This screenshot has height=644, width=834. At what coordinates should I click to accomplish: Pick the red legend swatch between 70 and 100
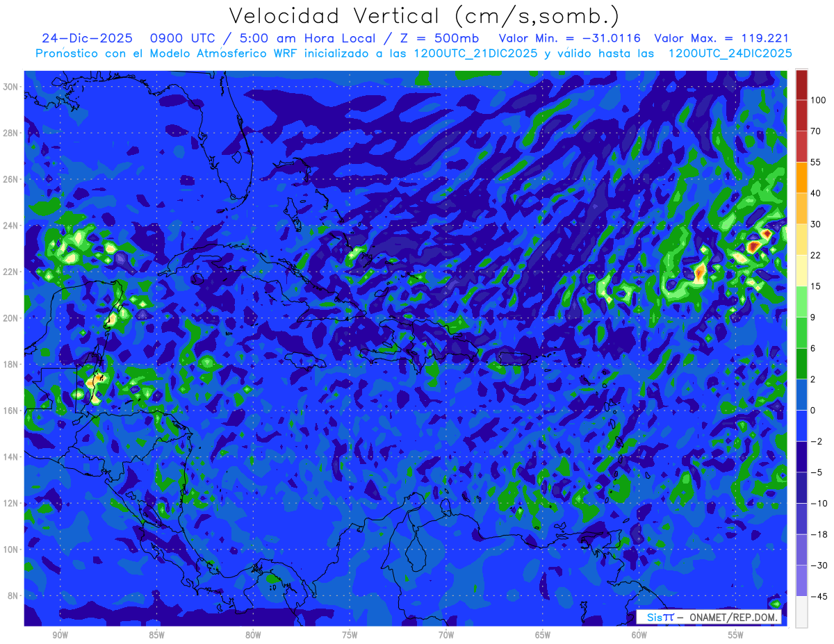coord(801,115)
